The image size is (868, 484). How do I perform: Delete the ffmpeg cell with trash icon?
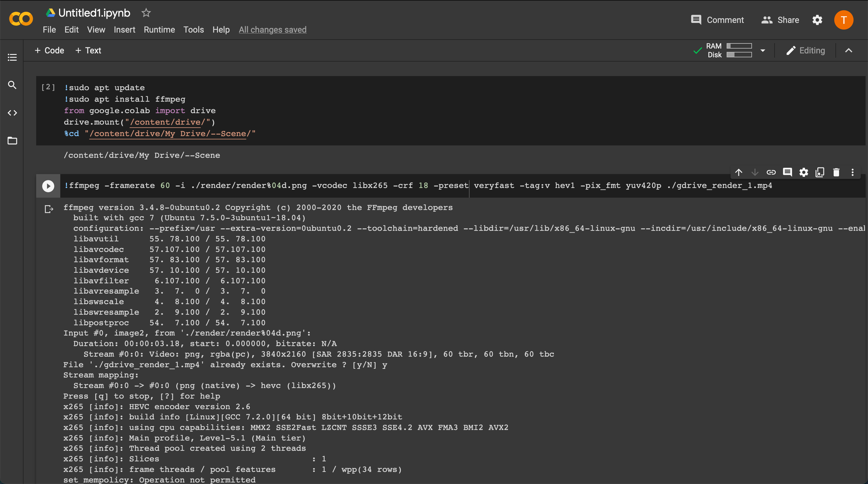(836, 172)
